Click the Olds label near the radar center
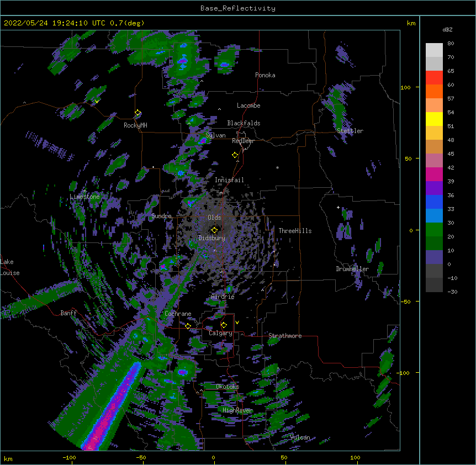This screenshot has height=465, width=476. click(214, 218)
